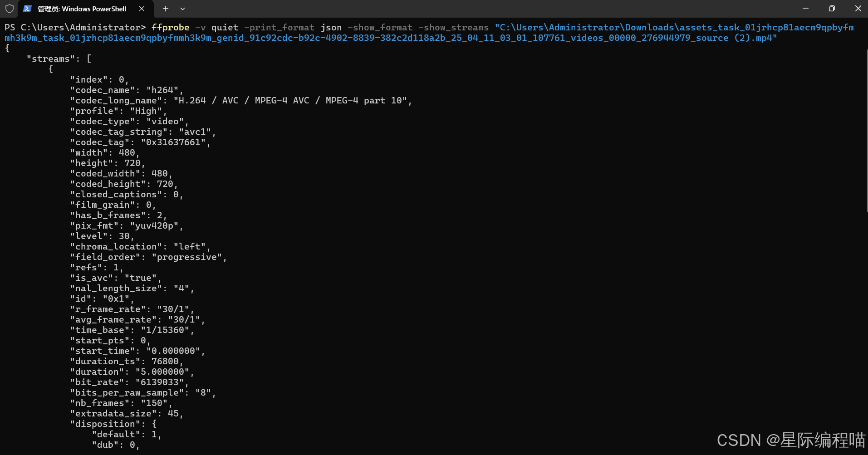Click the shield icon in the title bar
868x455 pixels.
tap(9, 9)
